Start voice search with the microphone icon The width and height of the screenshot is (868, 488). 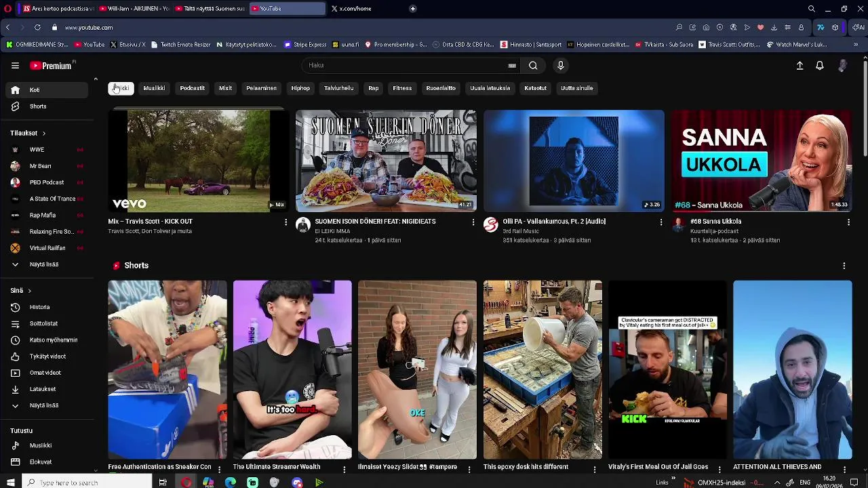coord(560,66)
